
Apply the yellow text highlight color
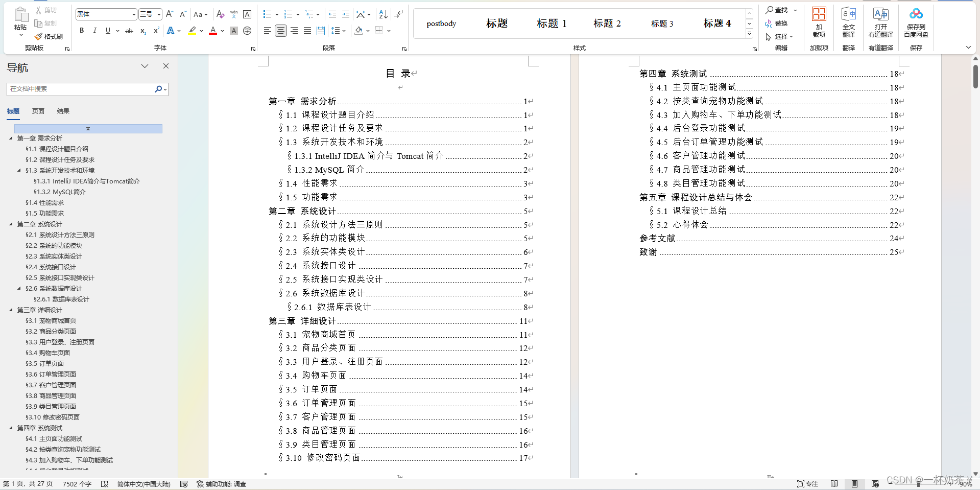pos(192,31)
